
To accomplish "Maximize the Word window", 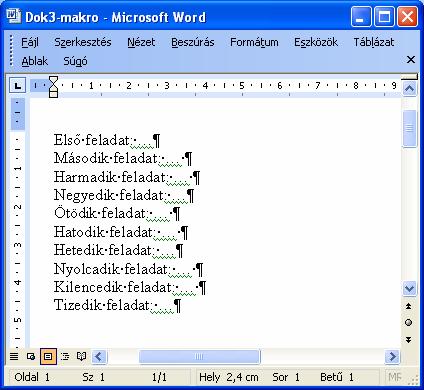I will 384,17.
